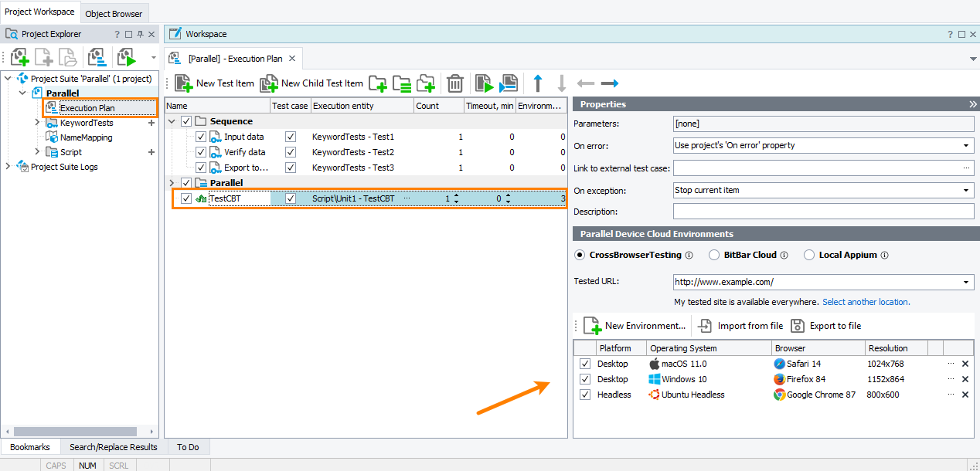The image size is (980, 471).
Task: Click New Test Item toolbar button
Action: point(214,83)
